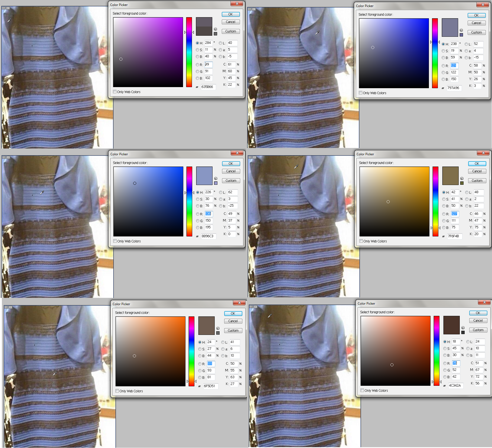Click the small web-safe swatch in the 7F6F4B picker

coord(462,183)
